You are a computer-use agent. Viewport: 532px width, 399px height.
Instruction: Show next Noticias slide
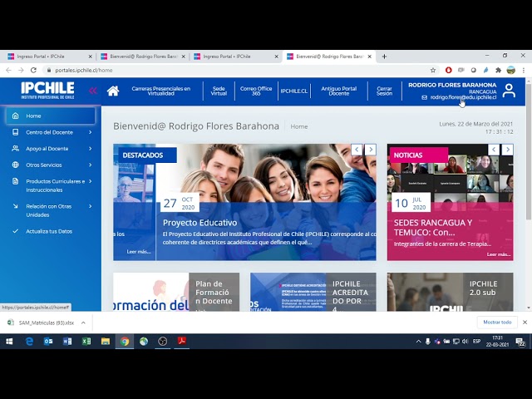[508, 150]
